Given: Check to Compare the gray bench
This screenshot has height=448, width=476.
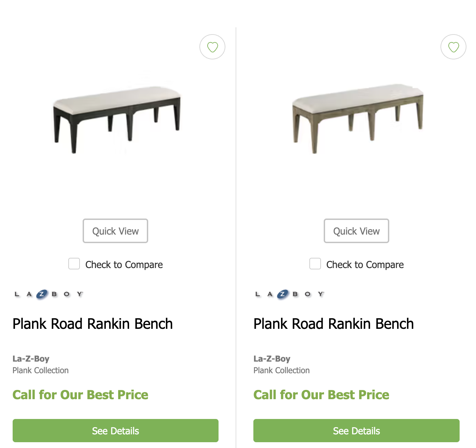Looking at the screenshot, I should [315, 264].
